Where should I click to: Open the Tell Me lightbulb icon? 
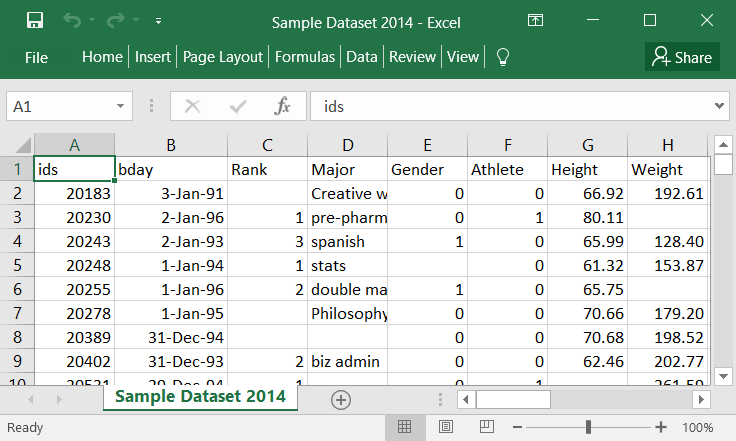tap(503, 57)
